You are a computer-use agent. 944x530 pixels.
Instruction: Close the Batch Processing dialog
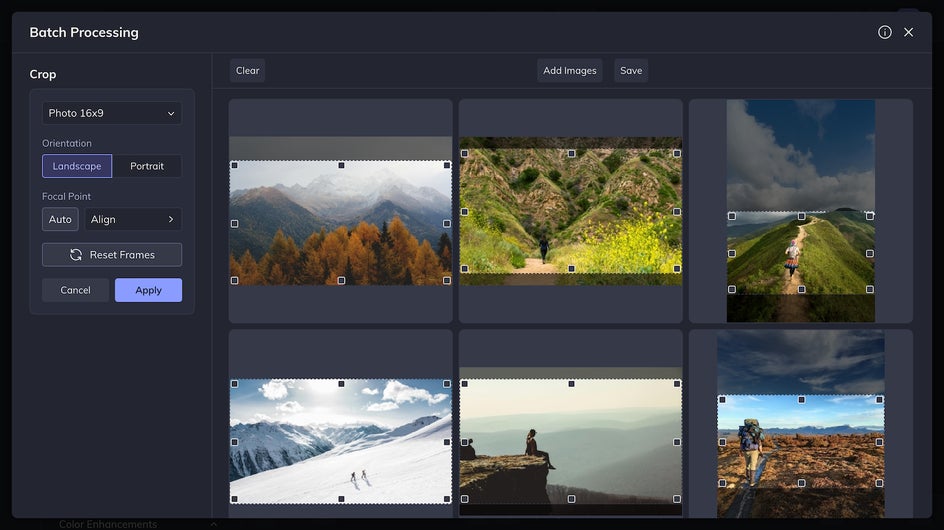tap(908, 32)
